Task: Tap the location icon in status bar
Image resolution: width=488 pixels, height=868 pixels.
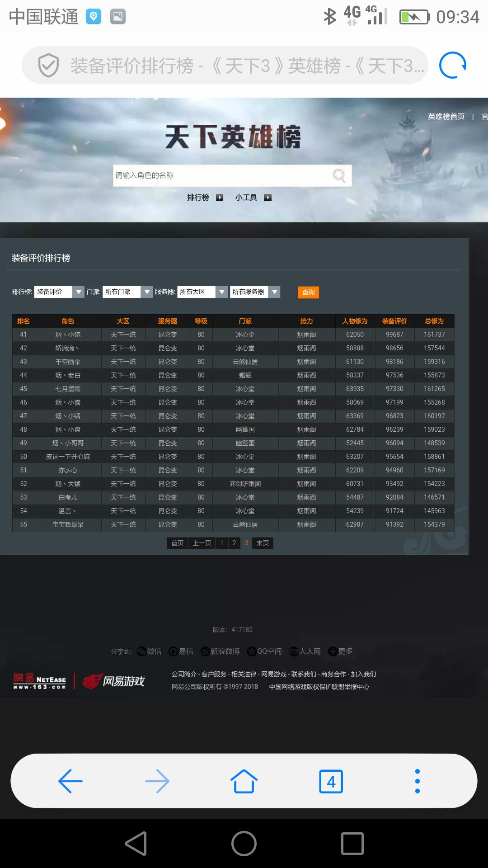Action: (94, 17)
